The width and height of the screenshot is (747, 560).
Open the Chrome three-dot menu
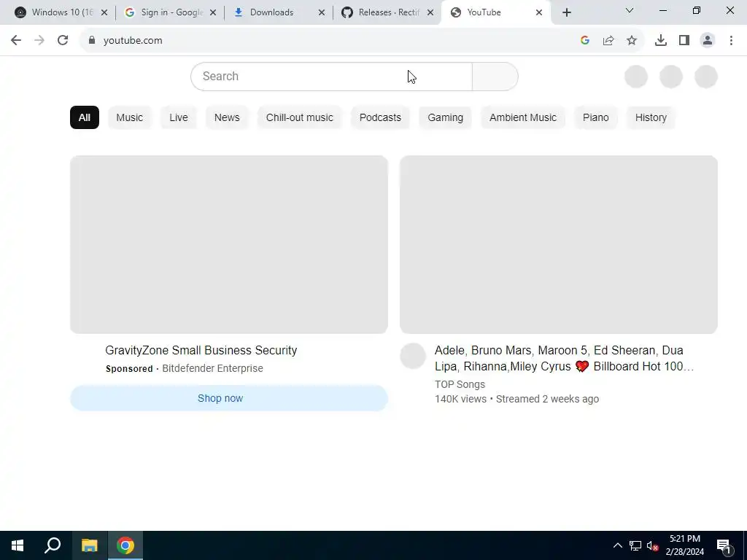point(731,41)
